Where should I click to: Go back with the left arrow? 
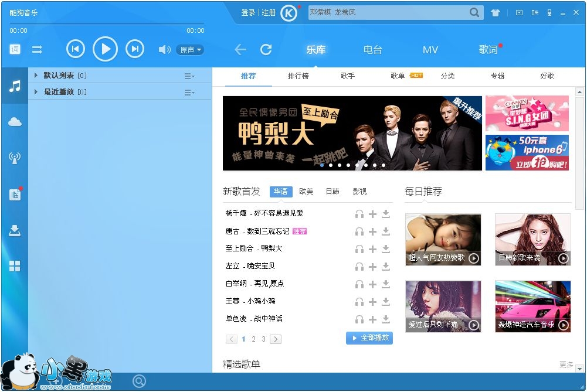[x=240, y=49]
